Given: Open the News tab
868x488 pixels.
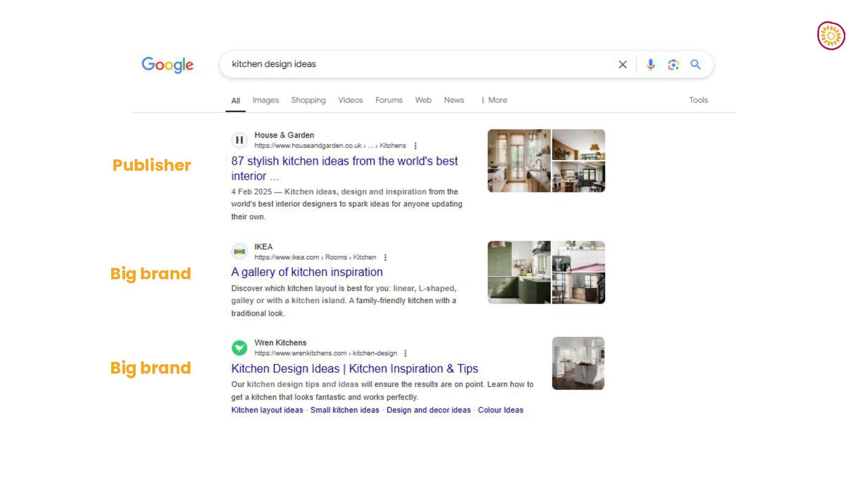Looking at the screenshot, I should (x=454, y=100).
